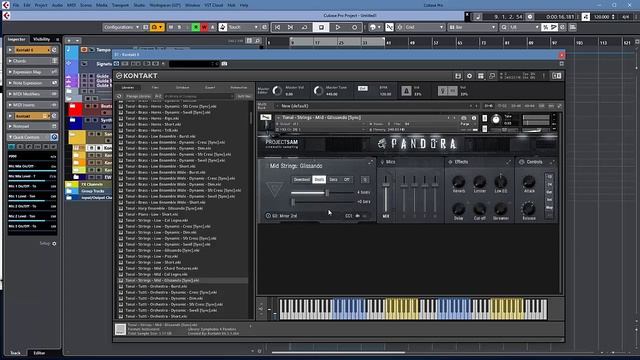Click the Limiter knob in Effects

[480, 182]
